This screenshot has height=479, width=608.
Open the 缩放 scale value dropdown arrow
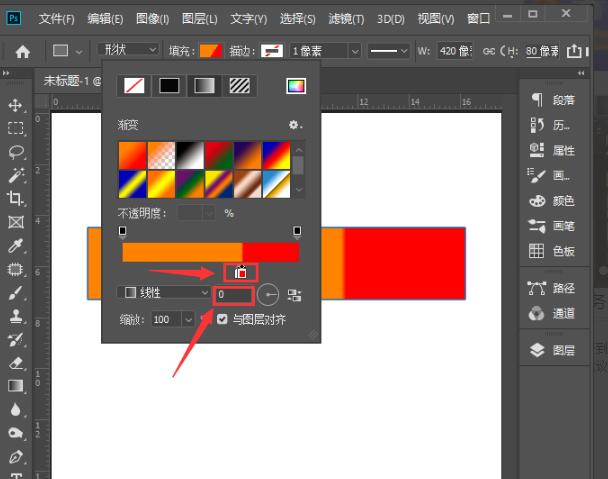188,320
